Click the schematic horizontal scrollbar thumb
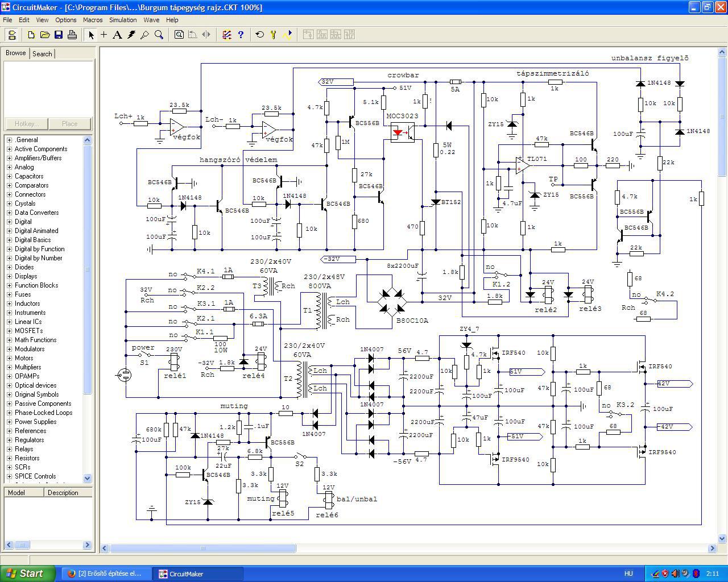This screenshot has width=728, height=582. tap(203, 548)
